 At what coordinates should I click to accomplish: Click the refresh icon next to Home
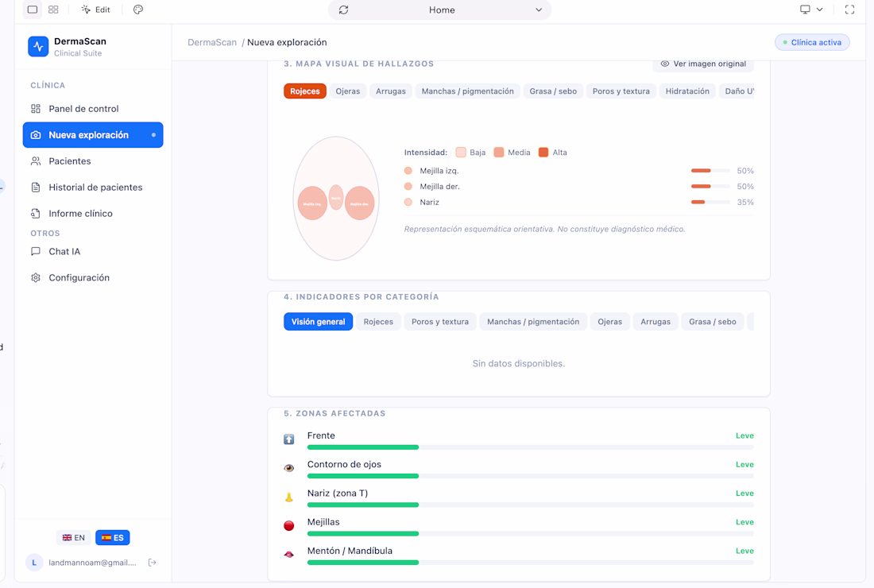click(x=344, y=10)
